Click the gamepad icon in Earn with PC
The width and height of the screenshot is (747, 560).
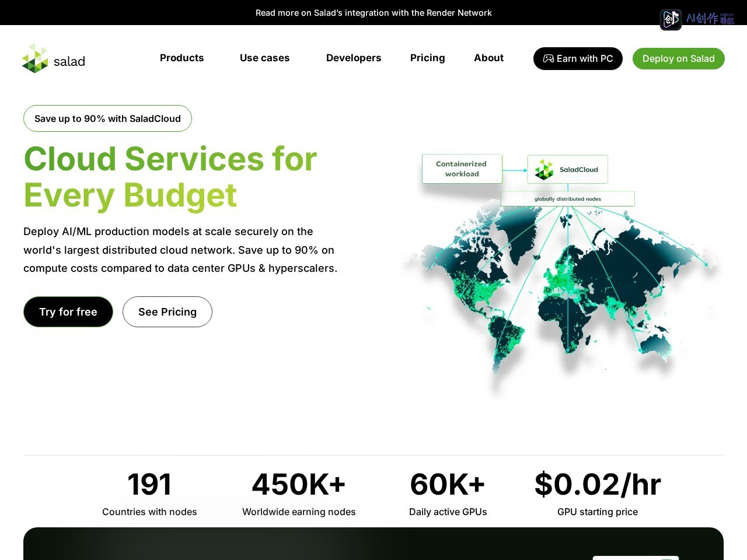(x=549, y=58)
